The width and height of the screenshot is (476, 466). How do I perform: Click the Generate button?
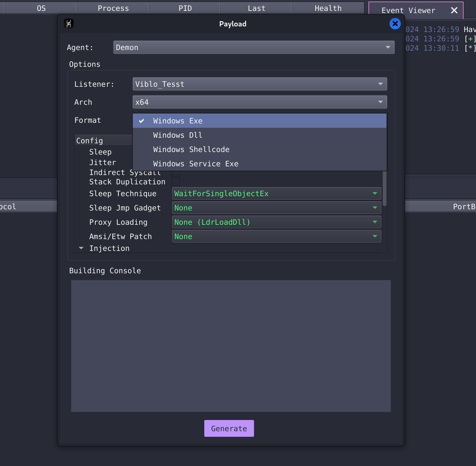coord(229,428)
